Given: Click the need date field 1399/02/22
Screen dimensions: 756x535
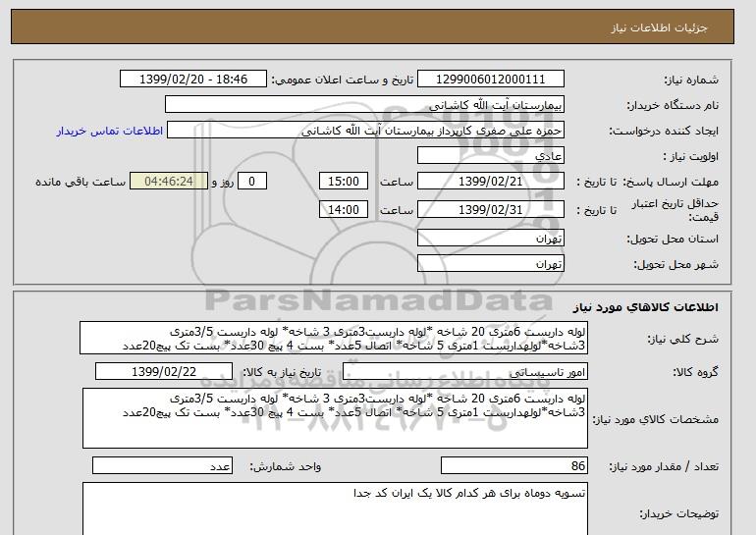Looking at the screenshot, I should [164, 372].
